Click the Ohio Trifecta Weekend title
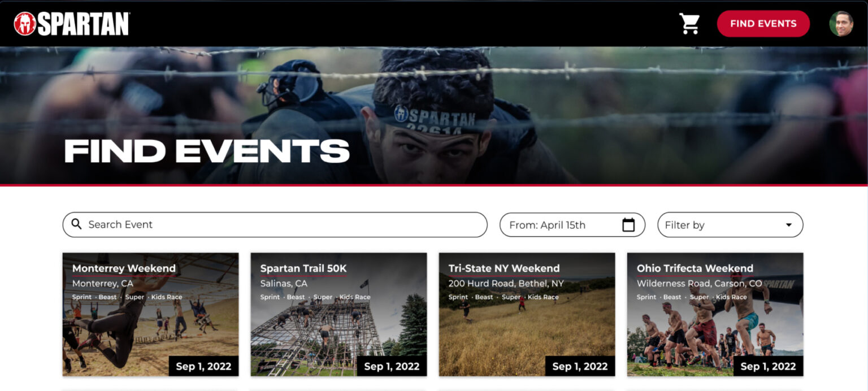The height and width of the screenshot is (391, 868). (695, 268)
